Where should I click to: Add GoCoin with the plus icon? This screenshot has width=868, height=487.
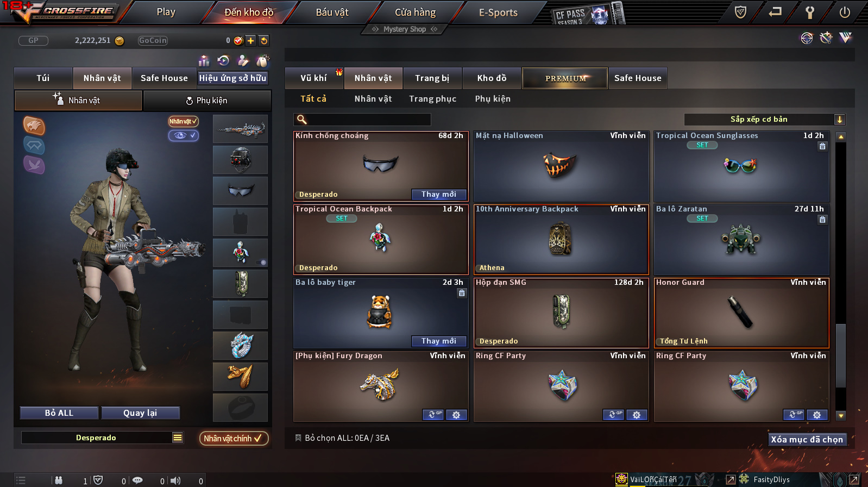point(250,40)
